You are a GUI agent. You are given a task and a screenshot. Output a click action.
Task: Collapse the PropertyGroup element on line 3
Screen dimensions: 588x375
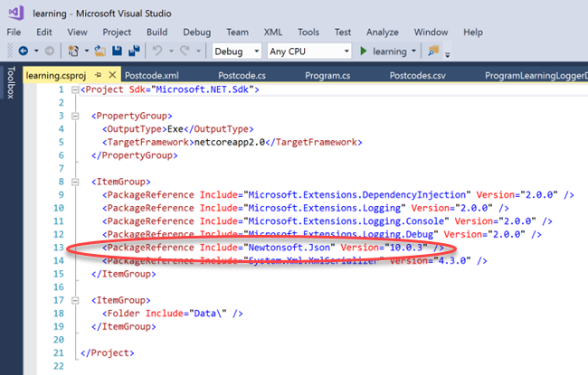click(x=75, y=117)
